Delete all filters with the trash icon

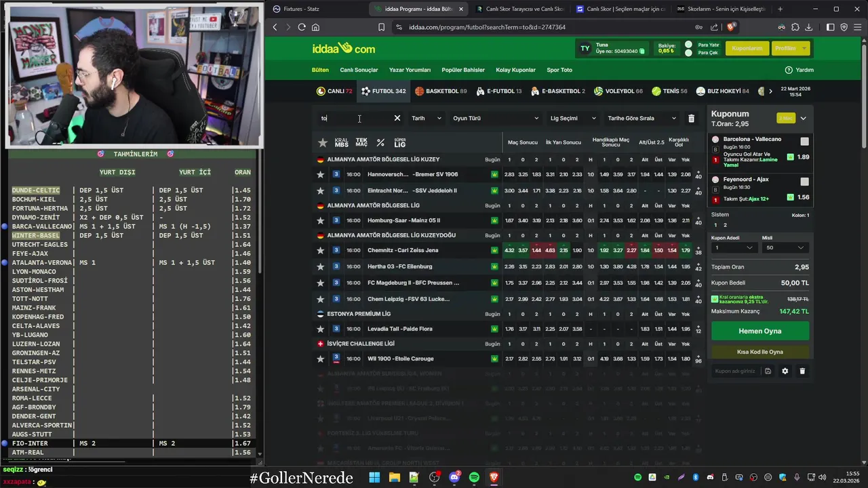click(691, 119)
